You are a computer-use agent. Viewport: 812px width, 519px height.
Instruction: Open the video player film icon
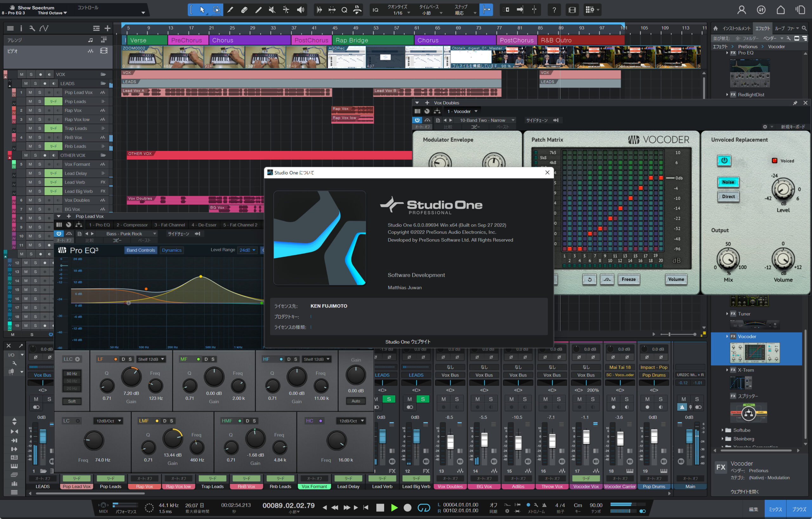[572, 10]
